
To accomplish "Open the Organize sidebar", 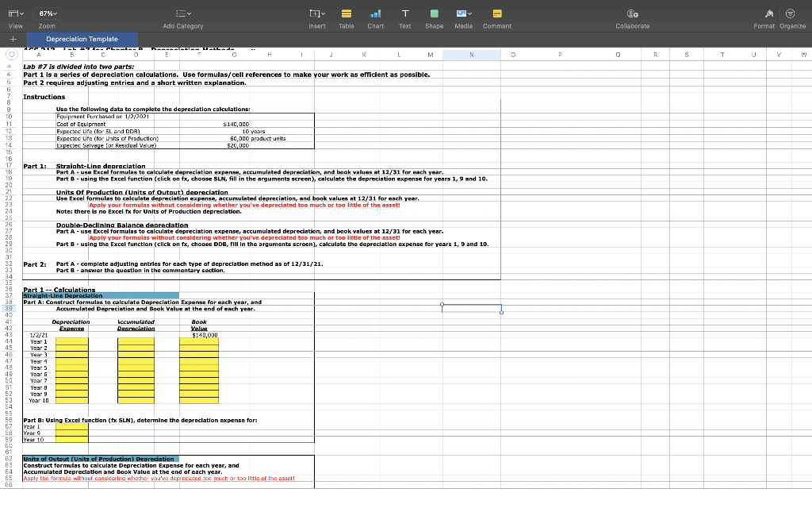I will [x=790, y=14].
